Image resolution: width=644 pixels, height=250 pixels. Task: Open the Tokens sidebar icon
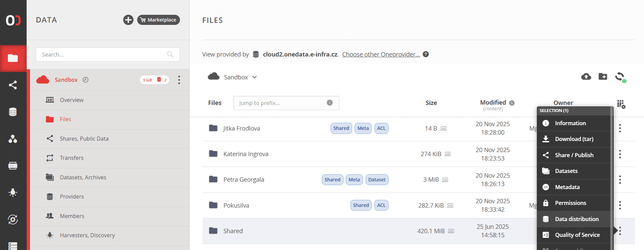click(13, 166)
